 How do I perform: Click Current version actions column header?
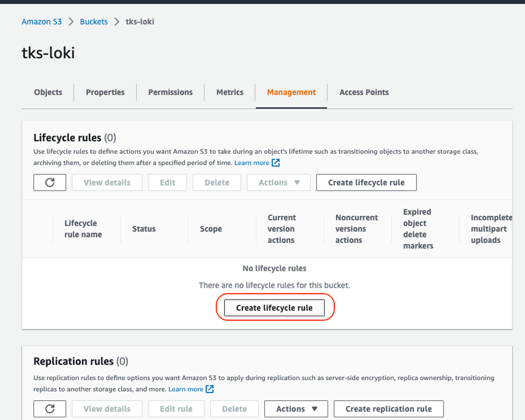[x=282, y=229]
